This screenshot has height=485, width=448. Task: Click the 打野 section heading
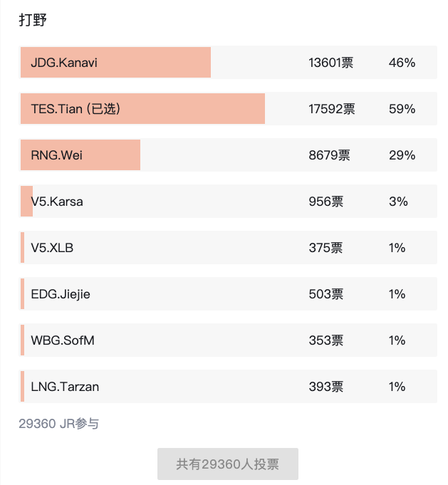(33, 20)
